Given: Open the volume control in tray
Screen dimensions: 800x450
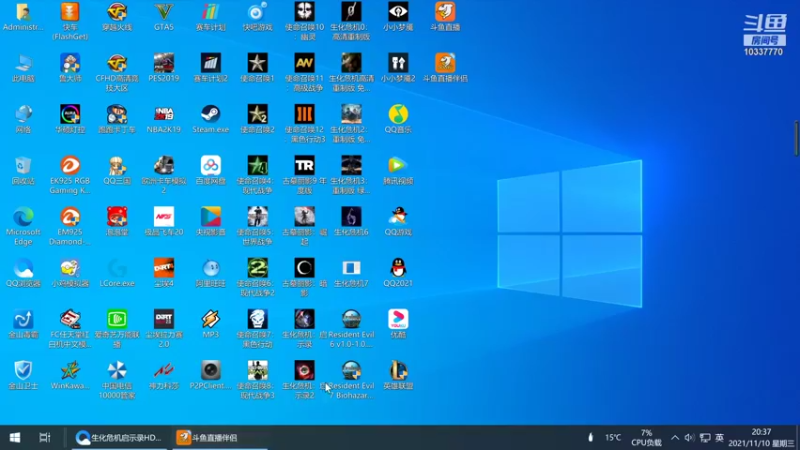Looking at the screenshot, I should [x=689, y=438].
